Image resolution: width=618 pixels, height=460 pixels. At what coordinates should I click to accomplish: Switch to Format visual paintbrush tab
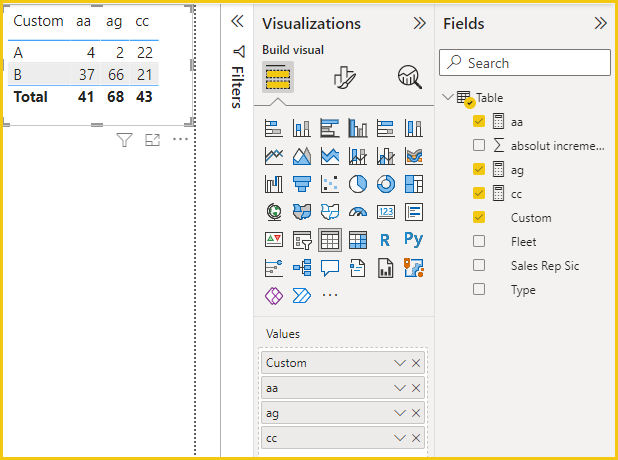pos(344,77)
